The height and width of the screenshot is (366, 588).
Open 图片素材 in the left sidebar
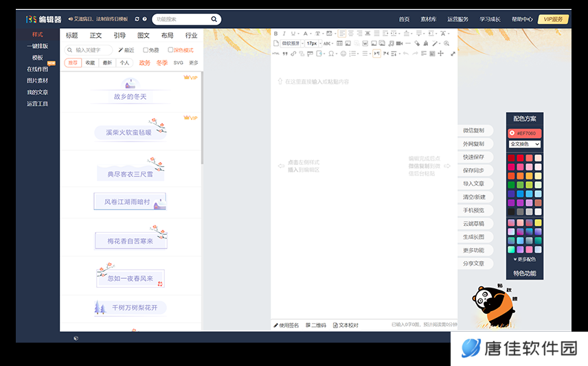(x=38, y=80)
